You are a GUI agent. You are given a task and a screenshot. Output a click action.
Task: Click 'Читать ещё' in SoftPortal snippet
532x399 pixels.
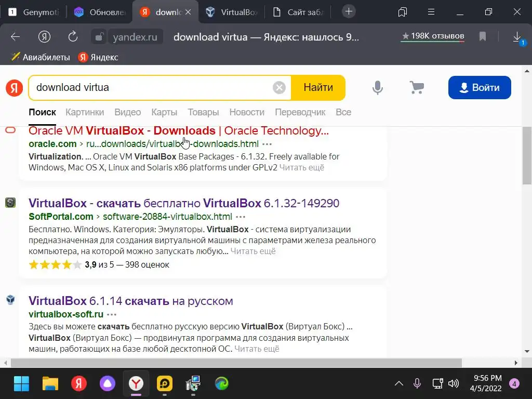click(253, 251)
